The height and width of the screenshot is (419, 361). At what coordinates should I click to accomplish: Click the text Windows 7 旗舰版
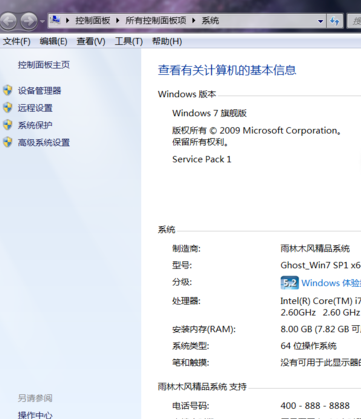(x=209, y=113)
